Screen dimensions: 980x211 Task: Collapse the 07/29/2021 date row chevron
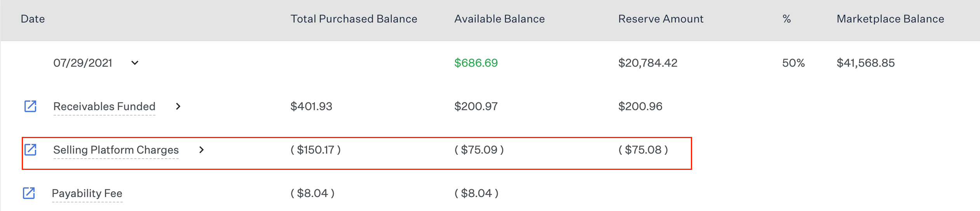coord(135,63)
